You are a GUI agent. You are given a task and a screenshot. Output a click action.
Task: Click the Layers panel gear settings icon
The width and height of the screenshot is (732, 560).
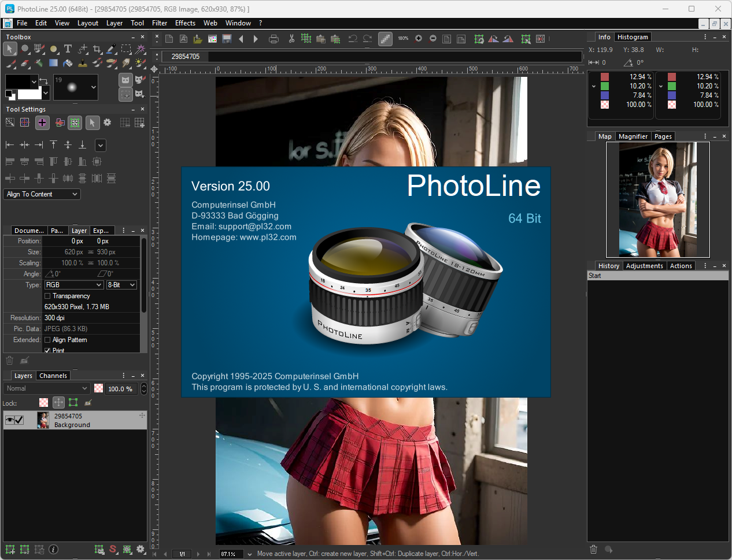141,550
